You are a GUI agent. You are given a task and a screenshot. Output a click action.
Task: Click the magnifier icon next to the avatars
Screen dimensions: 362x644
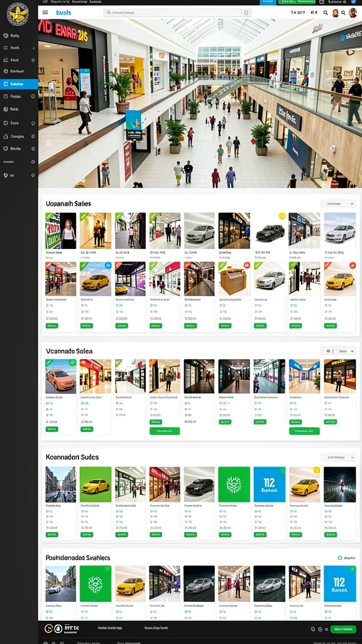[326, 13]
